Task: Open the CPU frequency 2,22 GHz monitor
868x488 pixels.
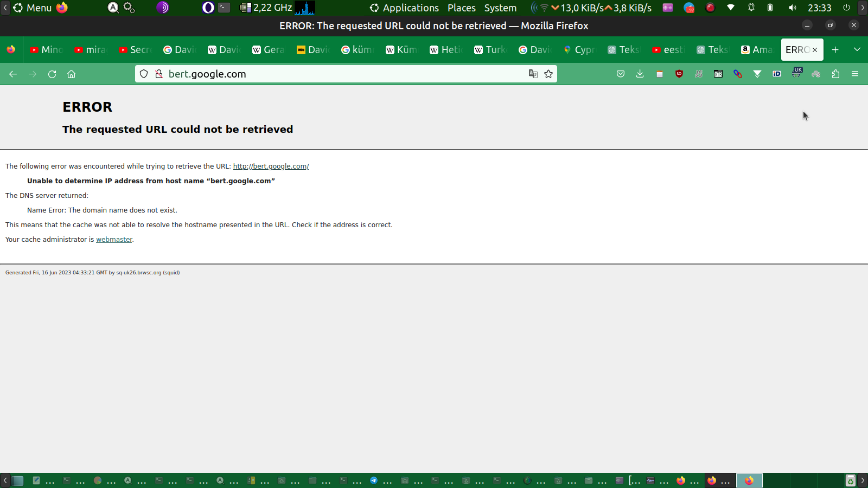Action: (266, 8)
